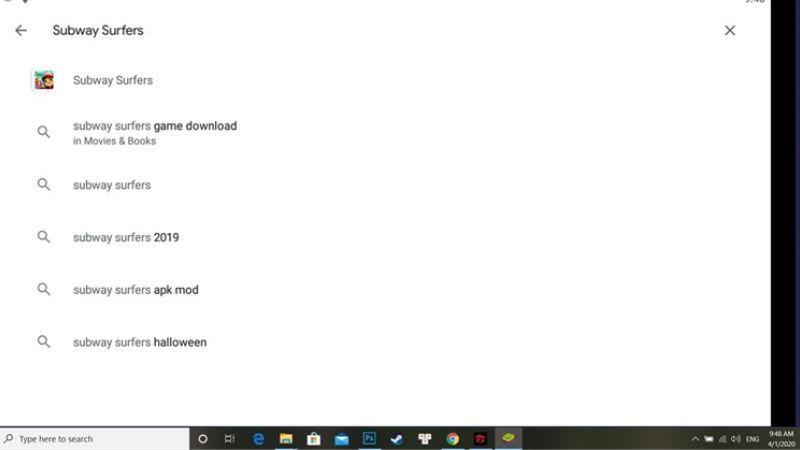Click the Subway Surfers search field text
The height and width of the screenshot is (450, 800).
(98, 31)
